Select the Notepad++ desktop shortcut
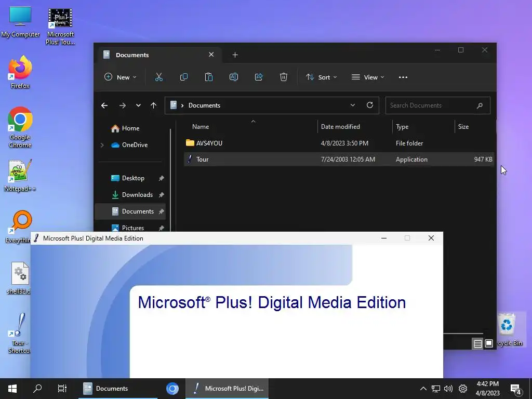 tap(20, 176)
